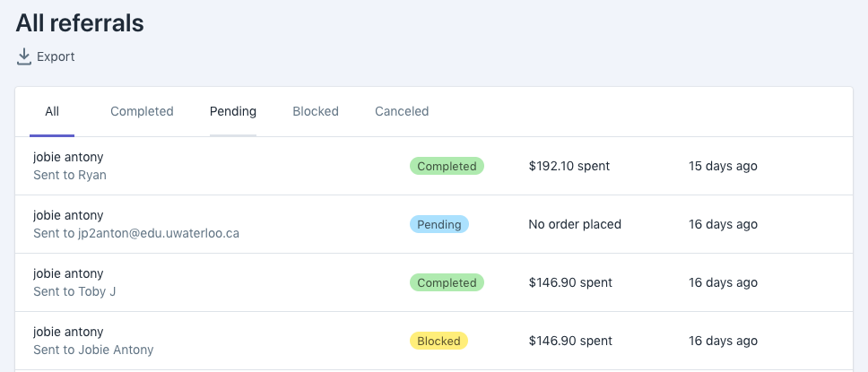Switch to the All tab
The width and height of the screenshot is (868, 372).
coord(52,112)
